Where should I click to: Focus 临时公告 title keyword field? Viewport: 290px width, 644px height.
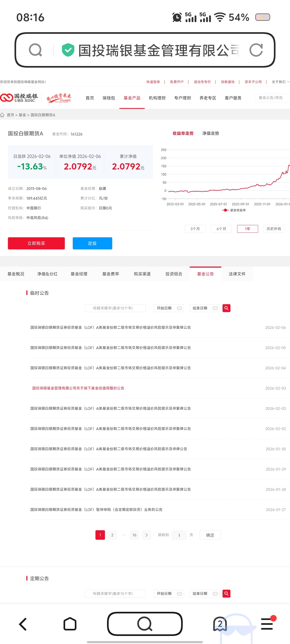click(x=115, y=308)
